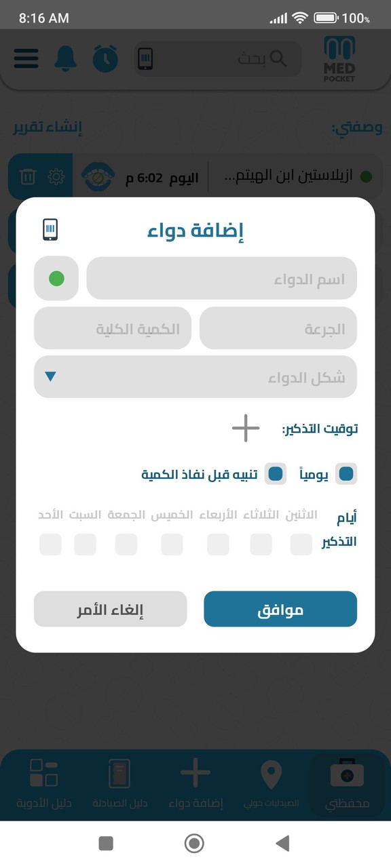Open notifications via the bell icon

pos(66,58)
